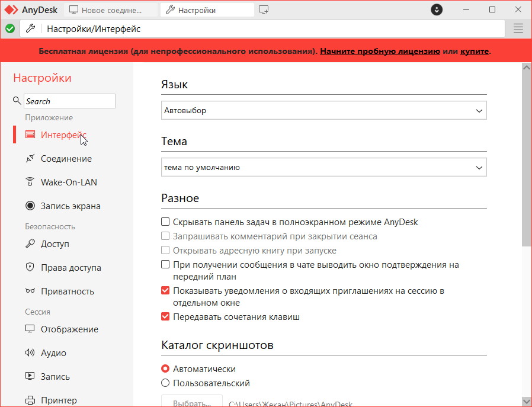Screen dimensions: 532x407
Task: Click the Приложение group label
Action: point(49,117)
